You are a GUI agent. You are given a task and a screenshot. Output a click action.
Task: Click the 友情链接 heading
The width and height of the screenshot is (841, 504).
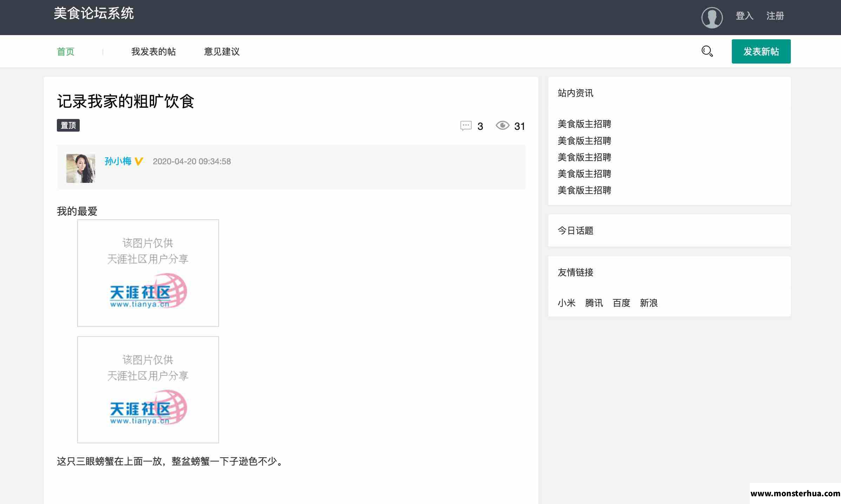click(575, 272)
